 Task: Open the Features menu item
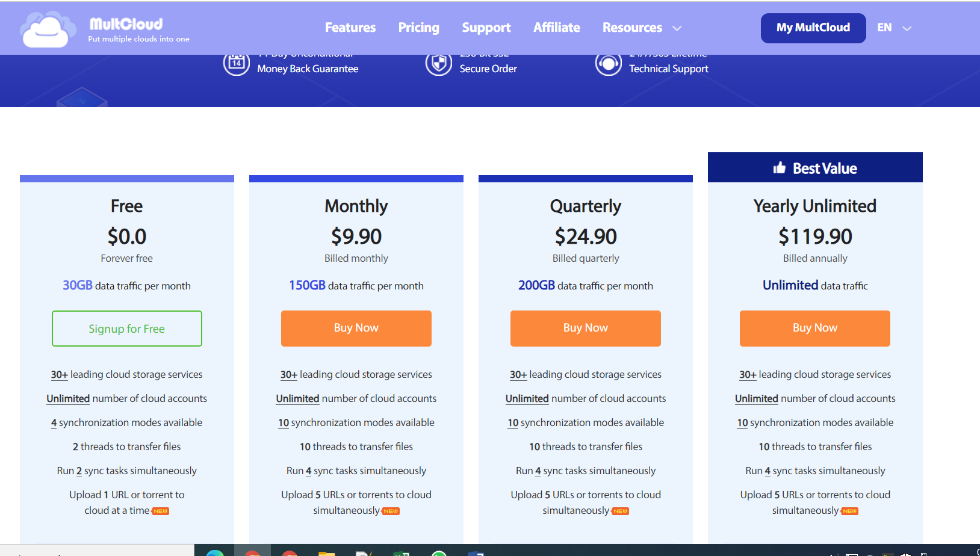350,28
